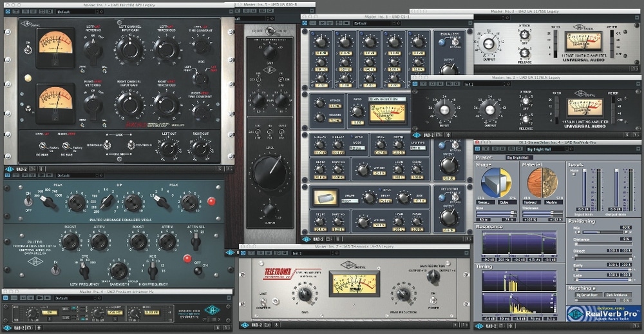Flip the left DC Bias switch on Fairchild

pyautogui.click(x=42, y=146)
